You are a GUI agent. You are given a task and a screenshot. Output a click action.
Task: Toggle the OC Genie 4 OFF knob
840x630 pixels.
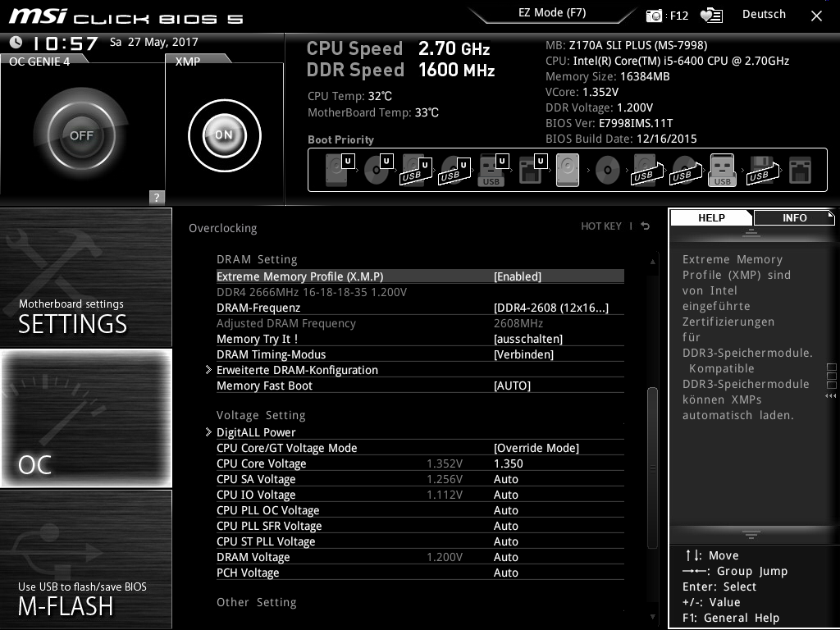[81, 135]
